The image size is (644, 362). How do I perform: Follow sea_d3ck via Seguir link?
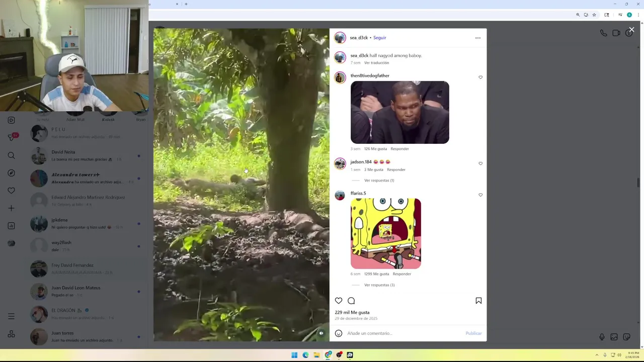(380, 38)
